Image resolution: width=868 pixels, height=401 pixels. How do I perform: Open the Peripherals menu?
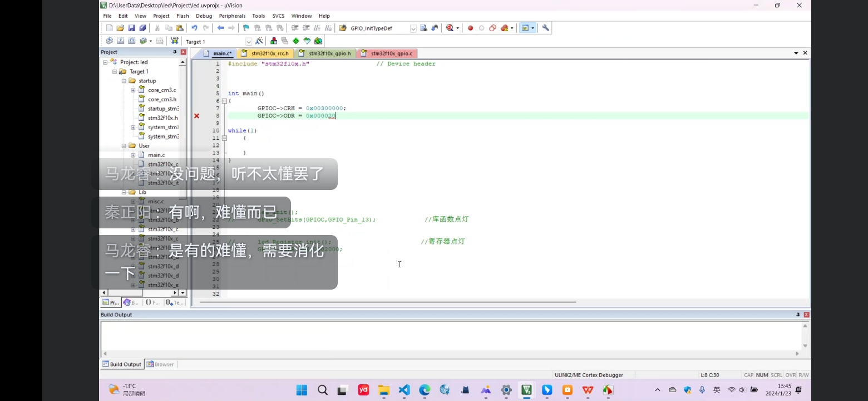tap(232, 16)
